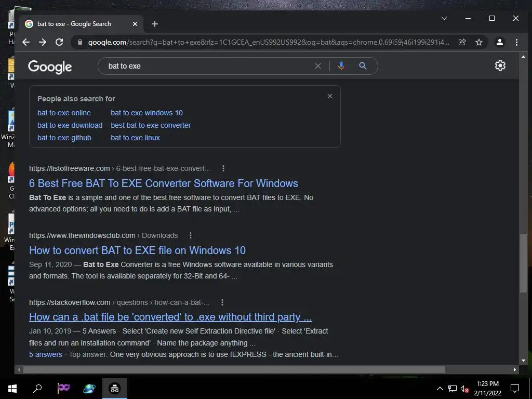Open the Windows Start menu
The width and height of the screenshot is (532, 399).
coord(12,389)
